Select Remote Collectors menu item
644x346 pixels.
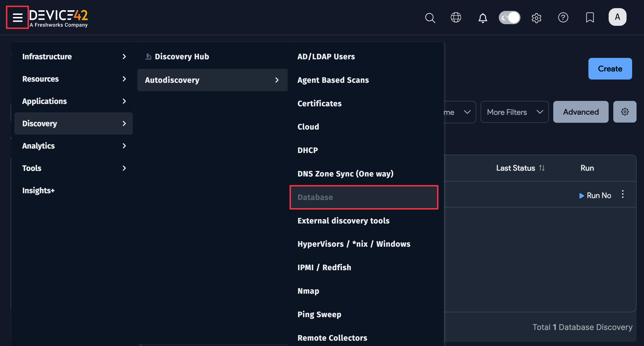(332, 337)
